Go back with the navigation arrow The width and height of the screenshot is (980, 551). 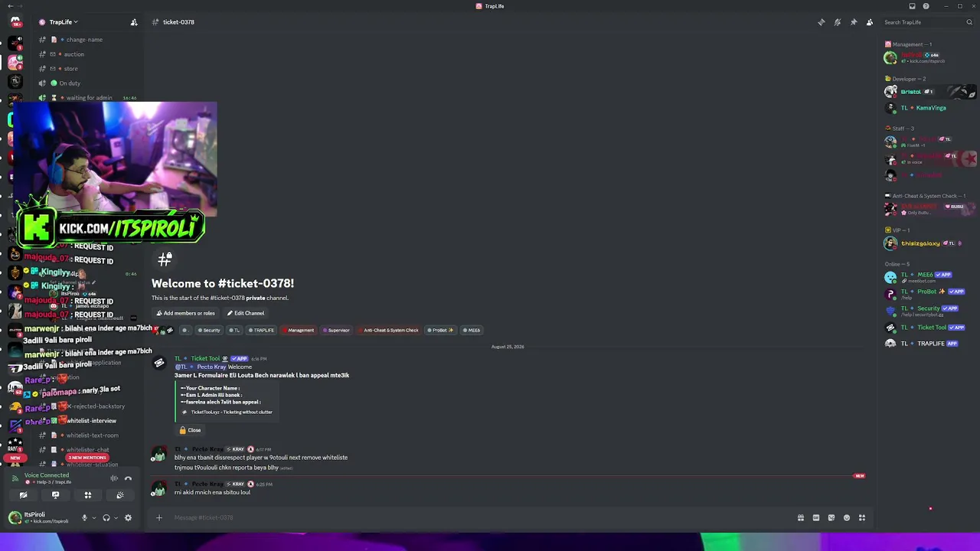click(10, 6)
